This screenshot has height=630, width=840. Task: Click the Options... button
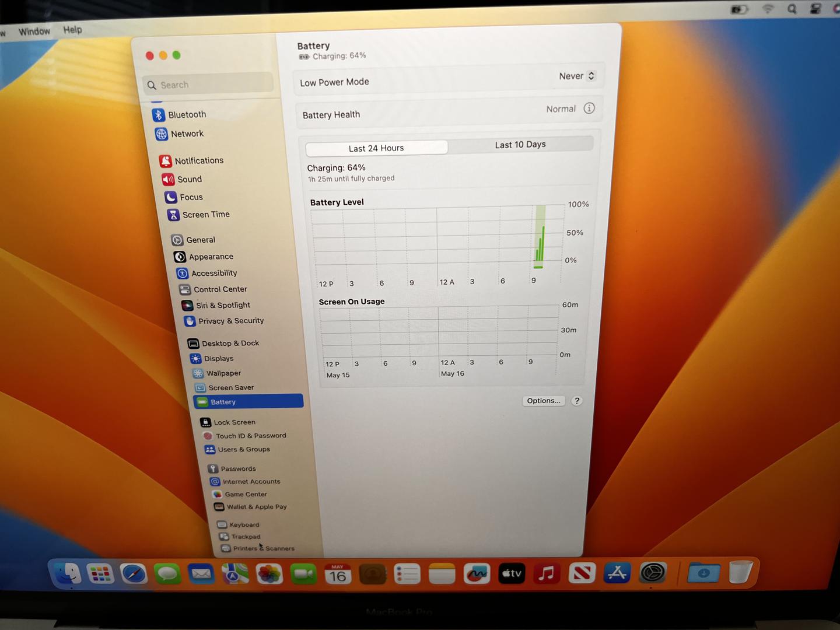(544, 401)
